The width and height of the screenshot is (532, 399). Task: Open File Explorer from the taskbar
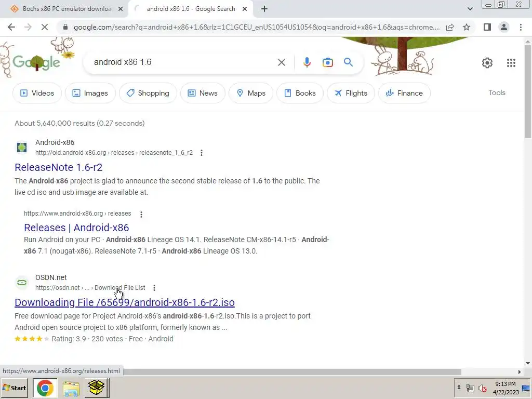71,388
